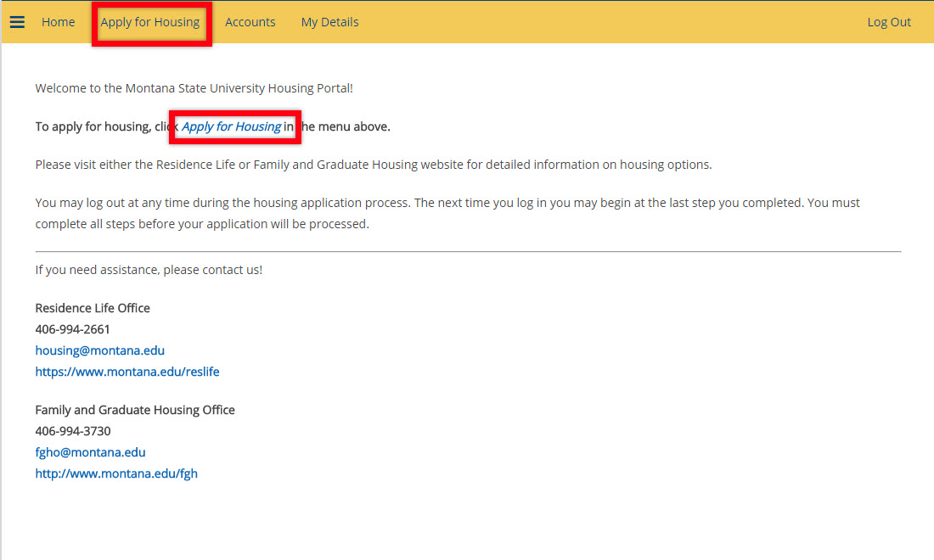This screenshot has width=934, height=560.
Task: Click the housing@montana.edu email link
Action: pos(99,350)
